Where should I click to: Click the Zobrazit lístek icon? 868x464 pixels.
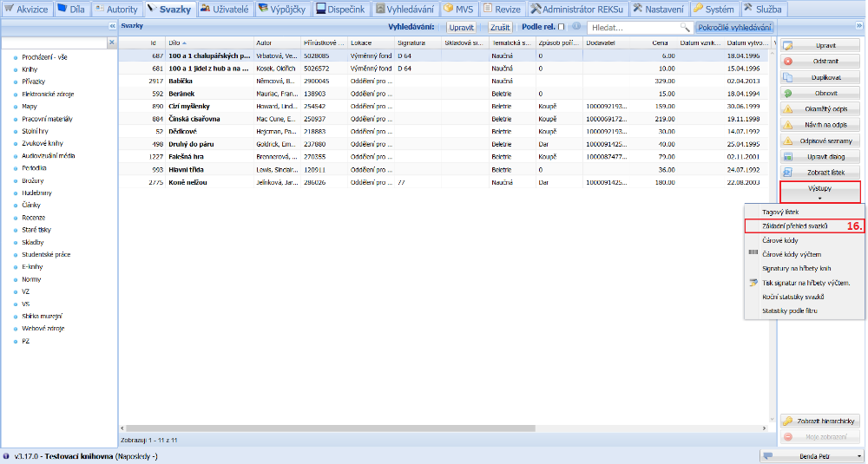point(788,173)
